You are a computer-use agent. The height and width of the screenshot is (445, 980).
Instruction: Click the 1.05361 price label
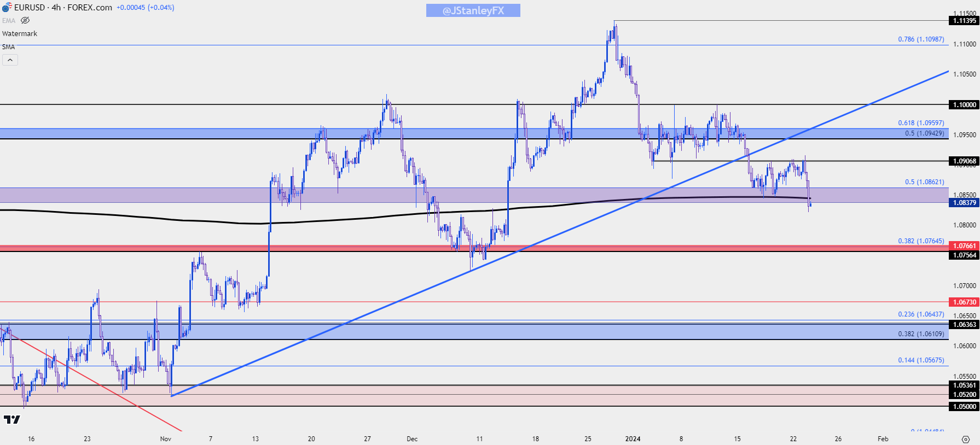(964, 385)
